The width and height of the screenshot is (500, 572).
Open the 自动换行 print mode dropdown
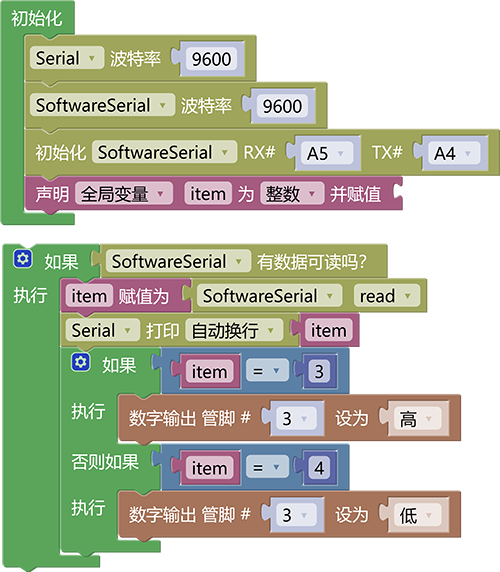(x=234, y=330)
